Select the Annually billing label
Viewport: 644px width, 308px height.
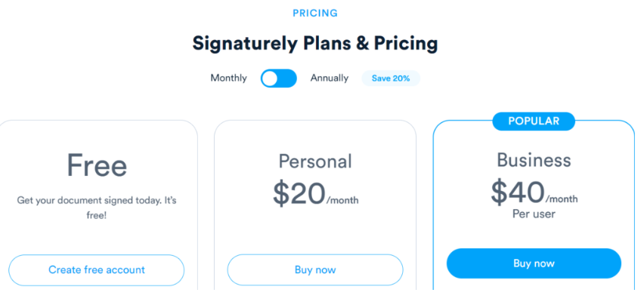330,79
